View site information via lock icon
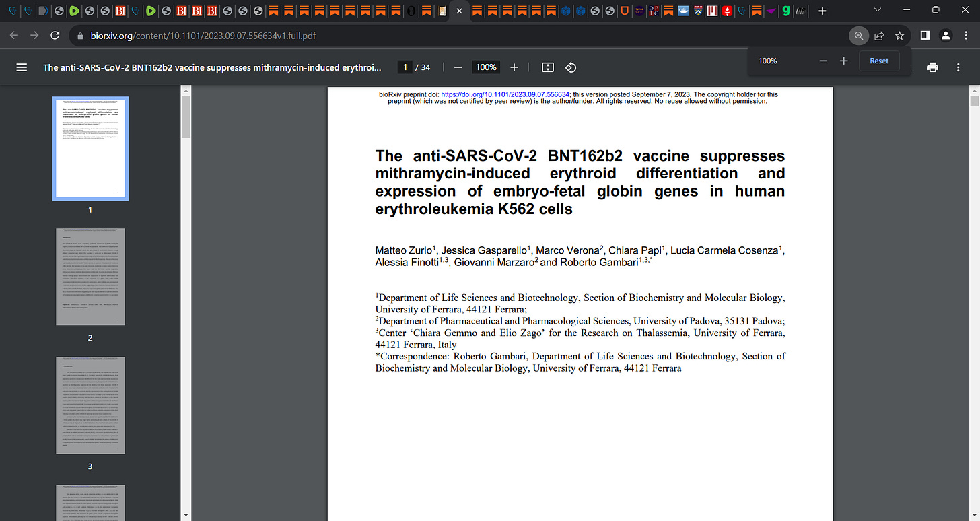 point(80,36)
